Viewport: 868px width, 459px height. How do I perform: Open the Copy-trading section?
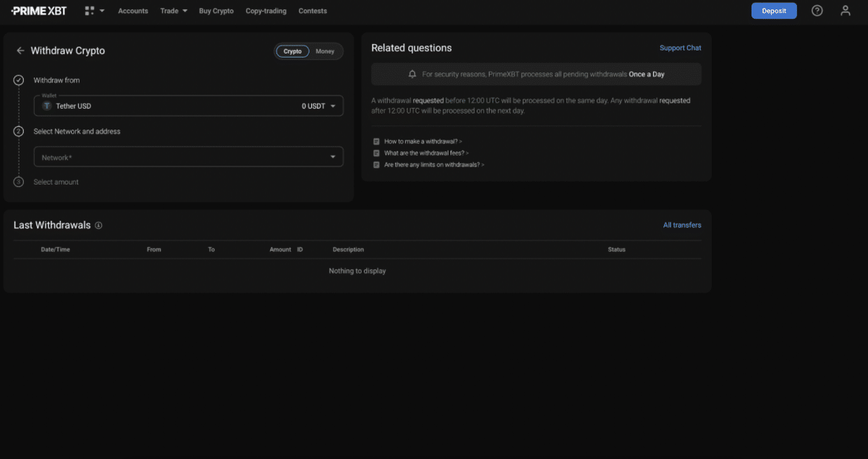coord(266,11)
